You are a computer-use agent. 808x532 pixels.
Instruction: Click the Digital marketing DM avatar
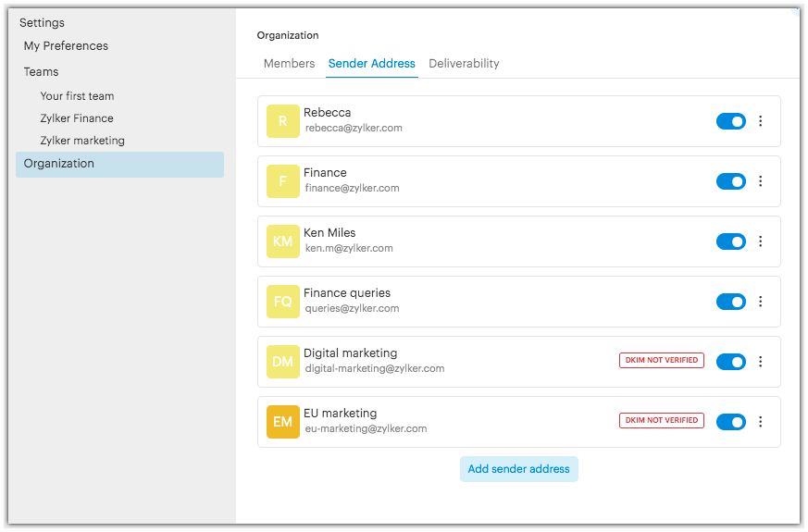[x=282, y=362]
